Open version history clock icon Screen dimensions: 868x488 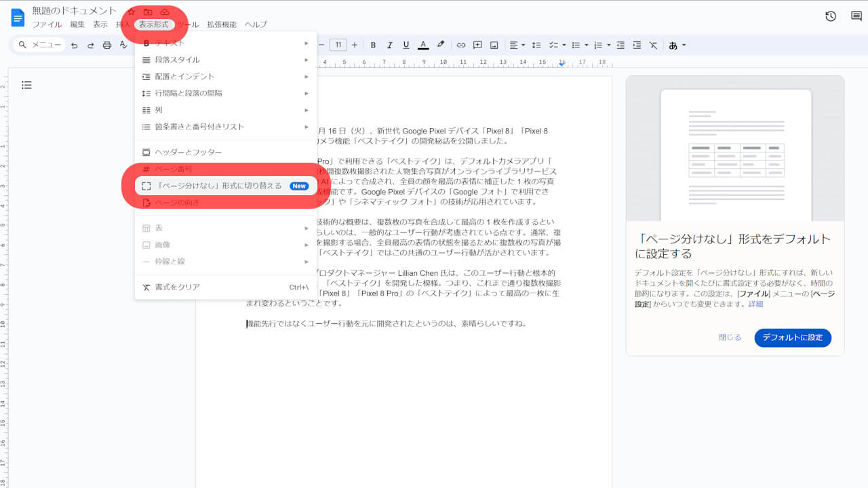click(831, 16)
